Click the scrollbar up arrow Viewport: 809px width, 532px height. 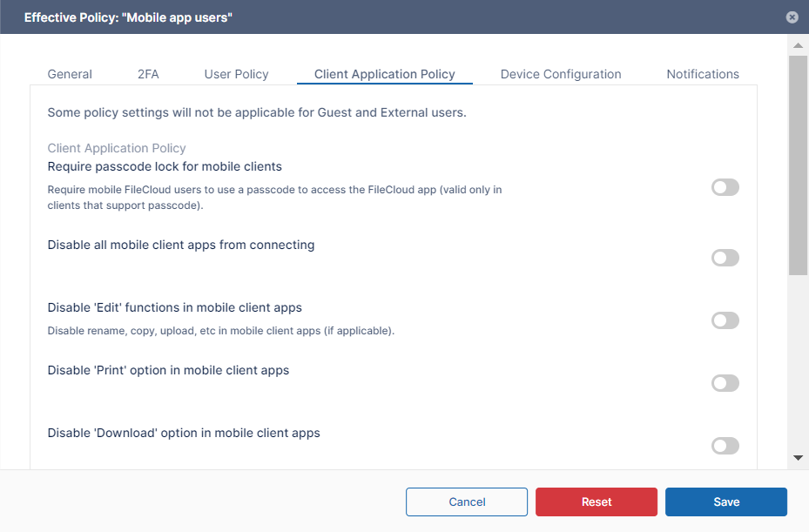(798, 44)
